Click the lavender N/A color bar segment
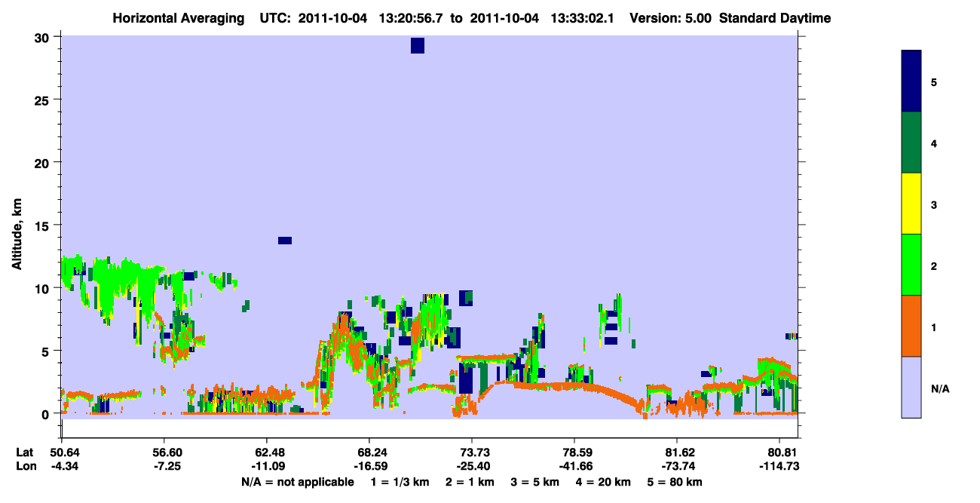Viewport: 980px width, 503px height. (x=911, y=387)
